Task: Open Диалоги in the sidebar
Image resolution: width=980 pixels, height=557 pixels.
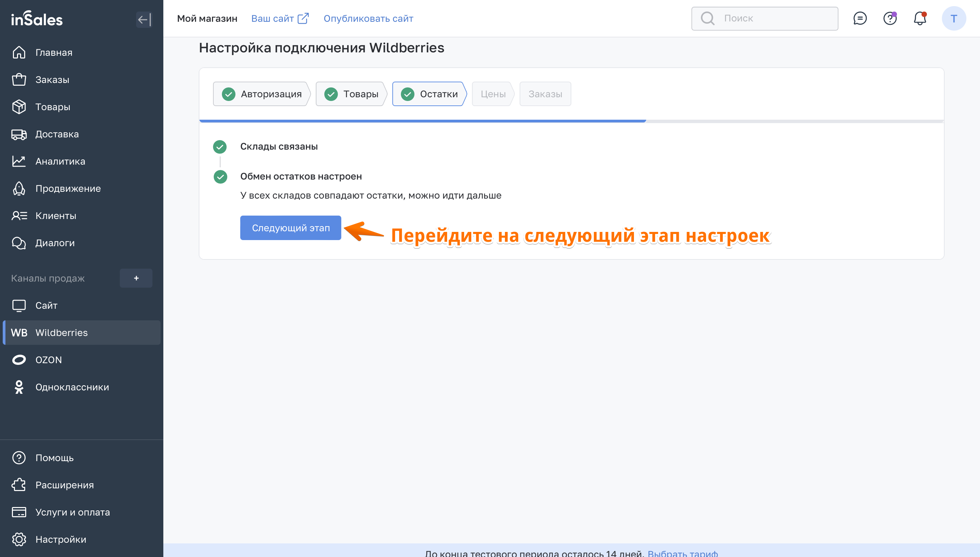Action: point(55,243)
